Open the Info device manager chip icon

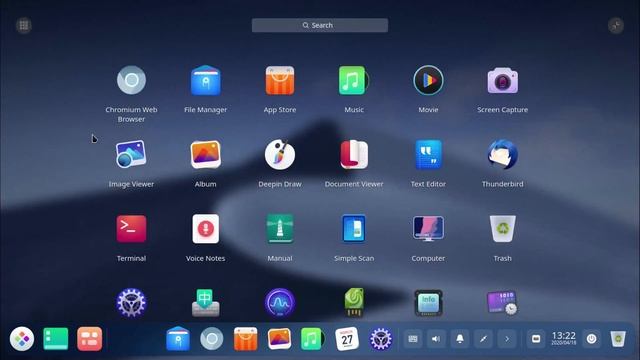[428, 303]
